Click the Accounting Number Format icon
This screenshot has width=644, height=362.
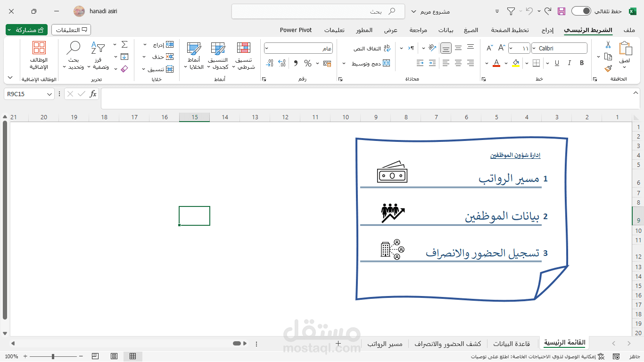(x=327, y=63)
